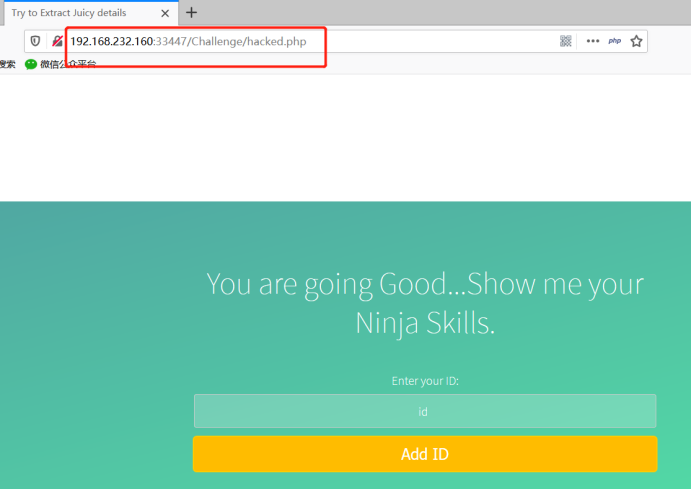The height and width of the screenshot is (490, 692).
Task: Focus the 'id' input field
Action: point(425,411)
